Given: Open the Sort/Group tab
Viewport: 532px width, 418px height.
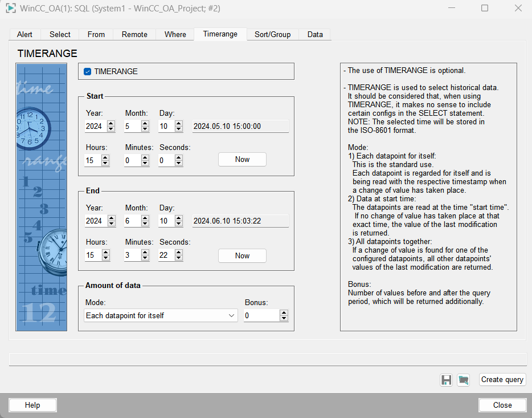Looking at the screenshot, I should [x=272, y=34].
